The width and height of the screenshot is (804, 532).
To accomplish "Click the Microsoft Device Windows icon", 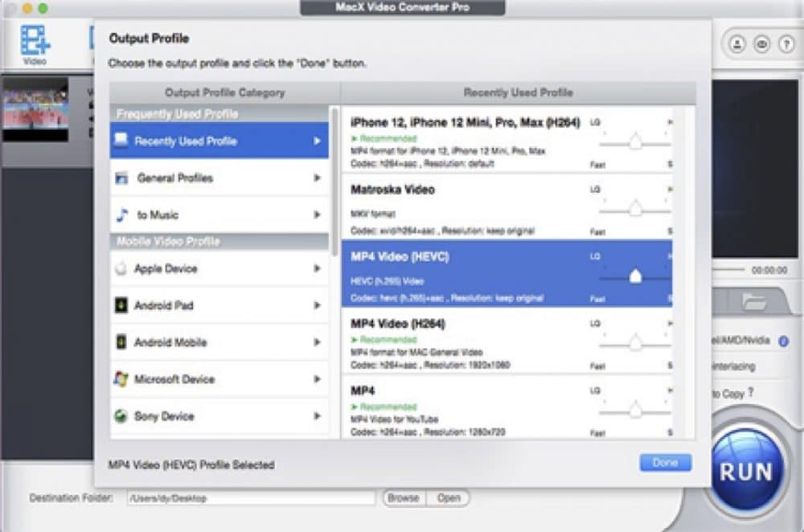I will [121, 379].
